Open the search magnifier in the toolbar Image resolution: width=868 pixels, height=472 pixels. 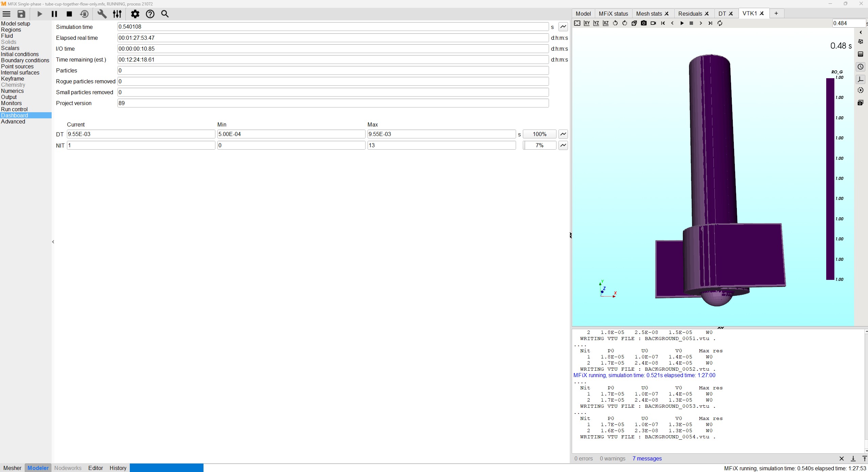(165, 14)
